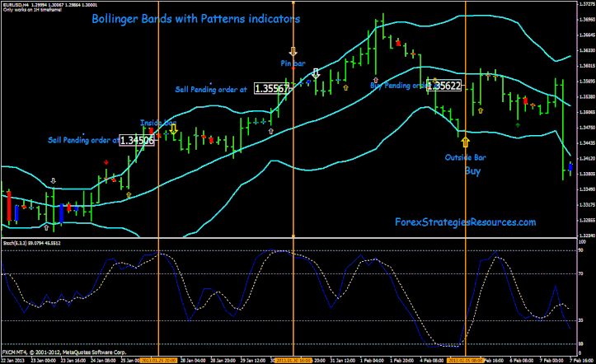Click highlighted date label 2013.01.30 16:00
The width and height of the screenshot is (596, 364).
(293, 360)
